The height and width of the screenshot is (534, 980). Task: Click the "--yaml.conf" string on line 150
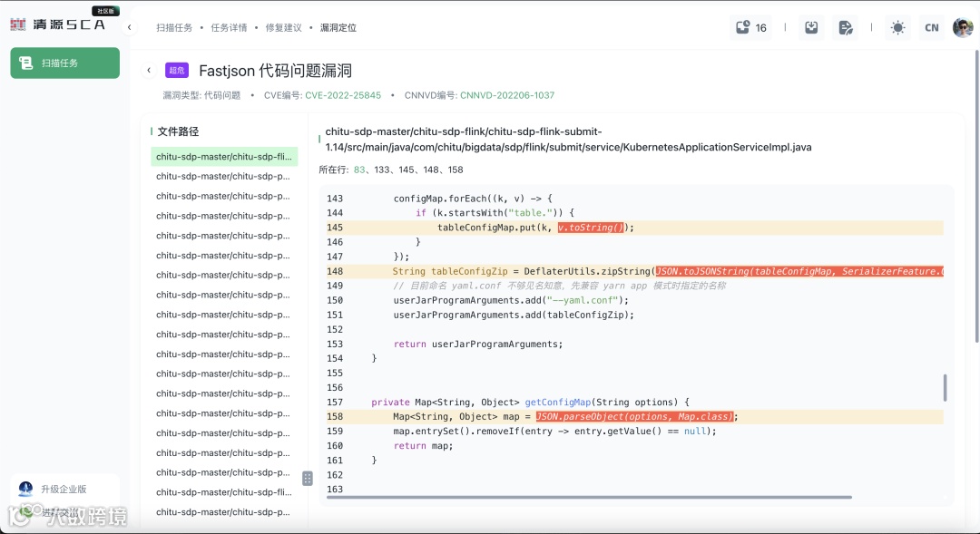click(x=582, y=300)
